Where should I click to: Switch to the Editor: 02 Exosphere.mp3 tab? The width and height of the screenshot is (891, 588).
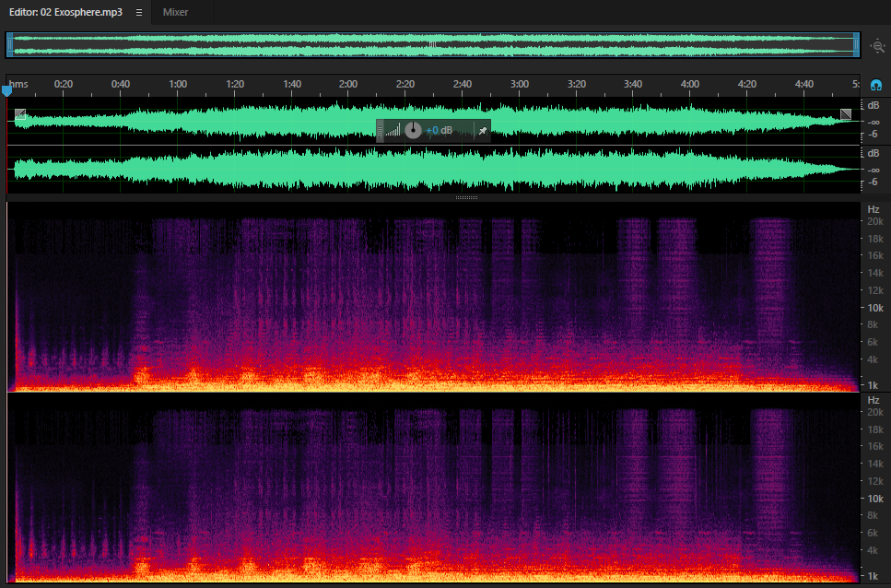tap(65, 12)
